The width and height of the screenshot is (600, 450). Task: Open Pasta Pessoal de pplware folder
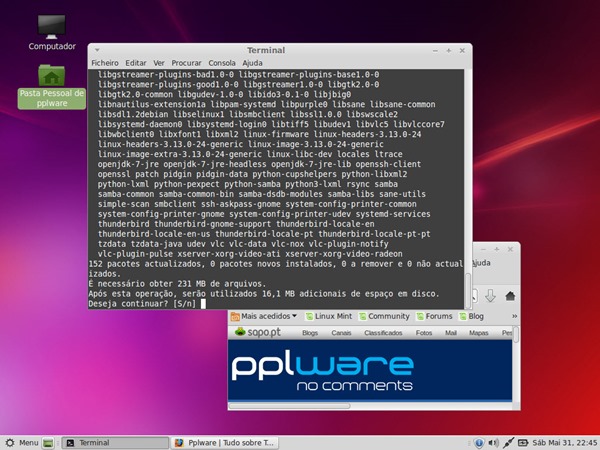point(52,86)
